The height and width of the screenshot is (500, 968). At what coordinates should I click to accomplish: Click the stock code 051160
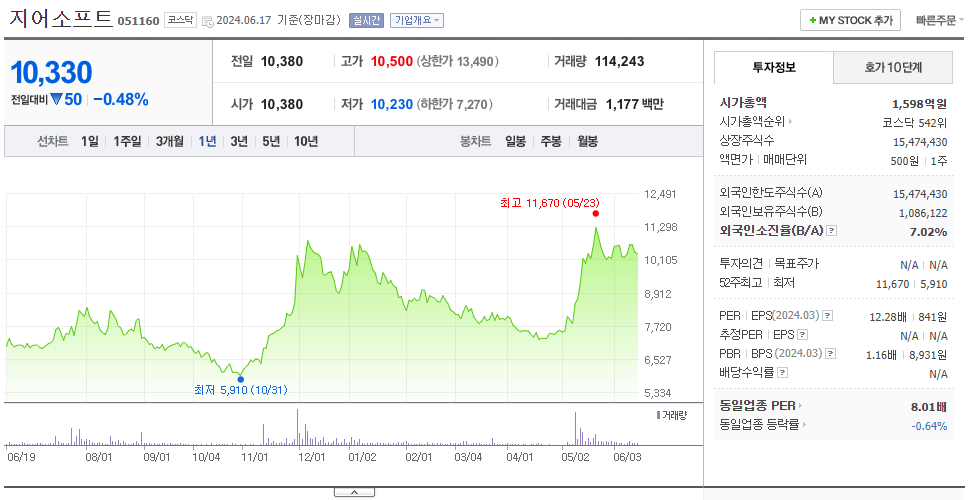[x=138, y=21]
